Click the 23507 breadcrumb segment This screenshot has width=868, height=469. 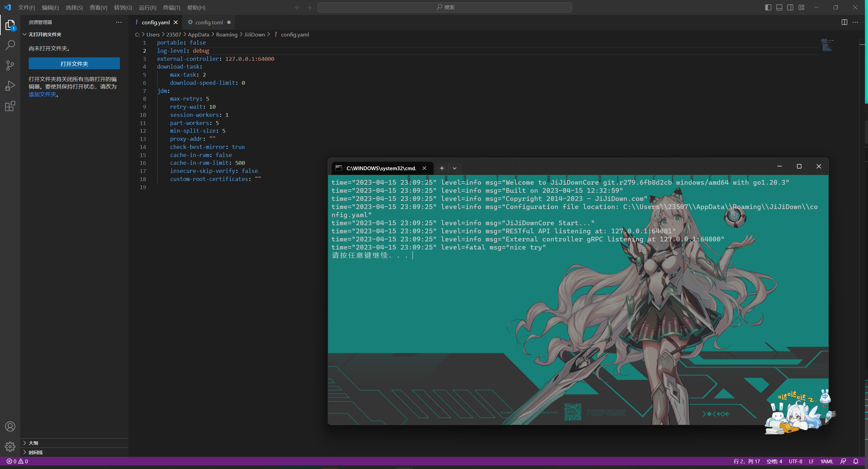[174, 34]
